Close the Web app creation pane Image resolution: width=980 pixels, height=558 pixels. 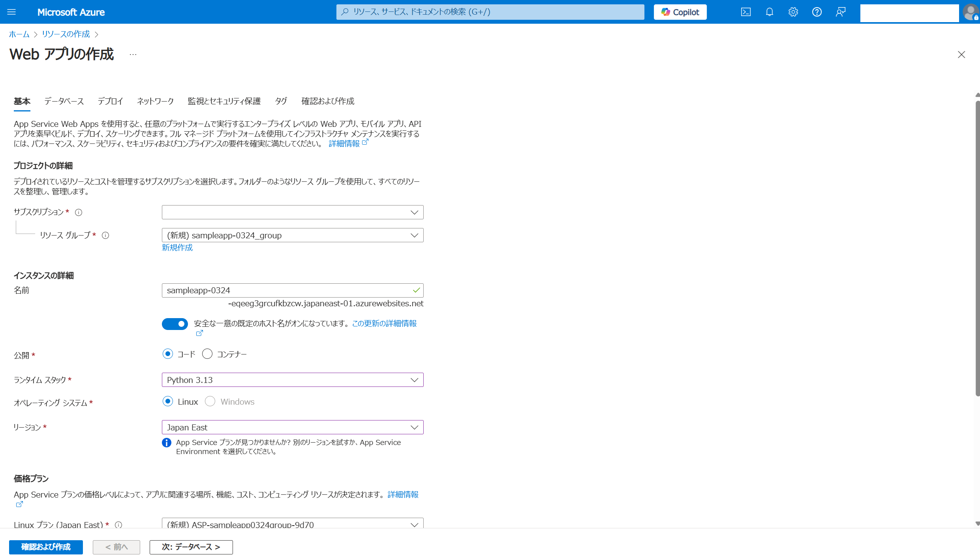pos(961,55)
